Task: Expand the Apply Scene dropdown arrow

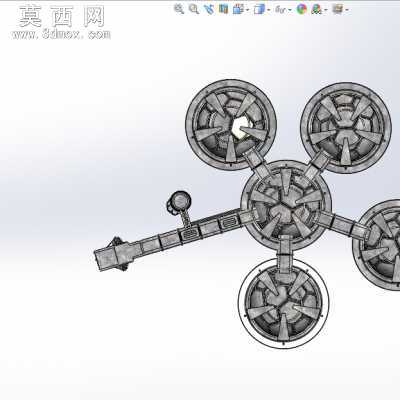Action: 326,10
